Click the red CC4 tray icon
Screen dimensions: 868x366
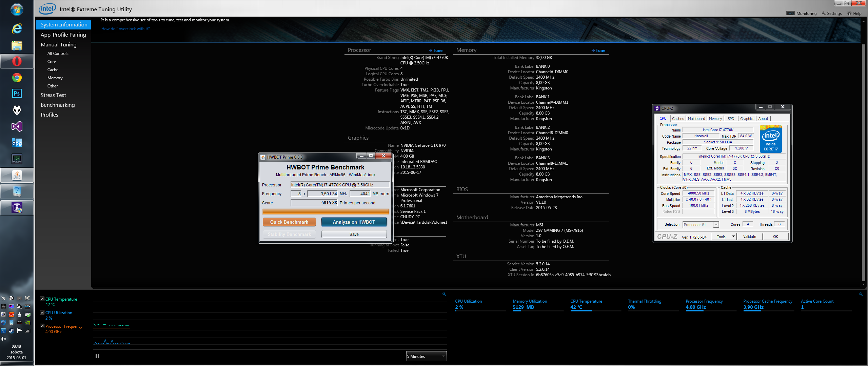(11, 314)
